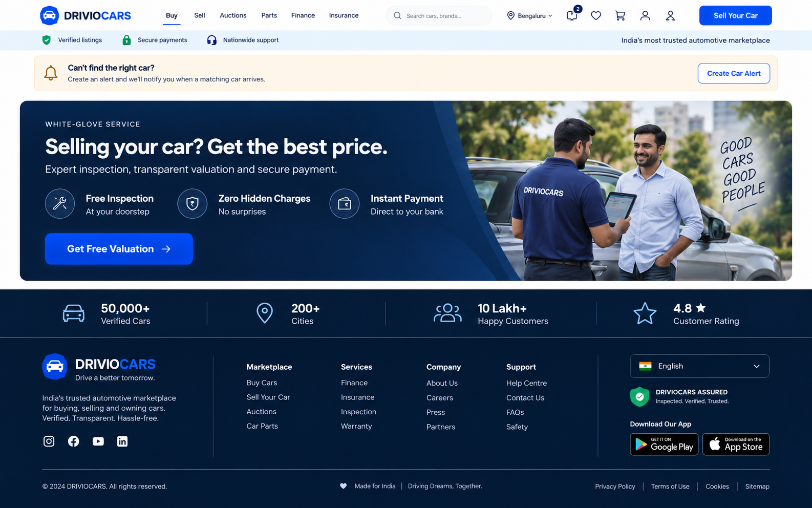Open the YouTube social icon
The height and width of the screenshot is (508, 812).
[x=98, y=441]
